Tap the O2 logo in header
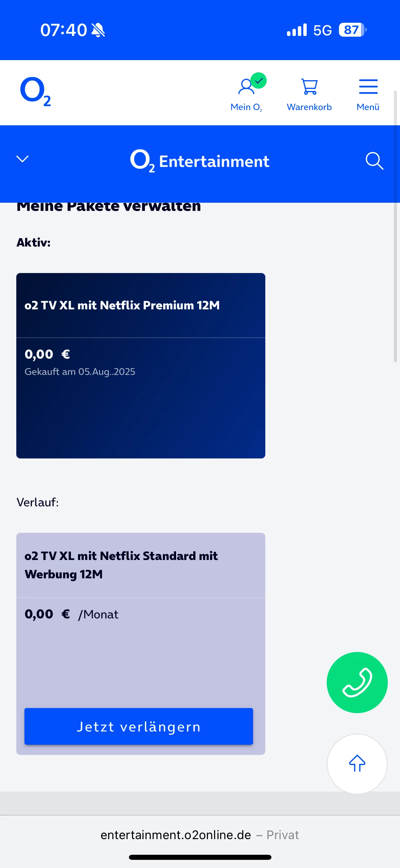400x868 pixels. (x=35, y=92)
